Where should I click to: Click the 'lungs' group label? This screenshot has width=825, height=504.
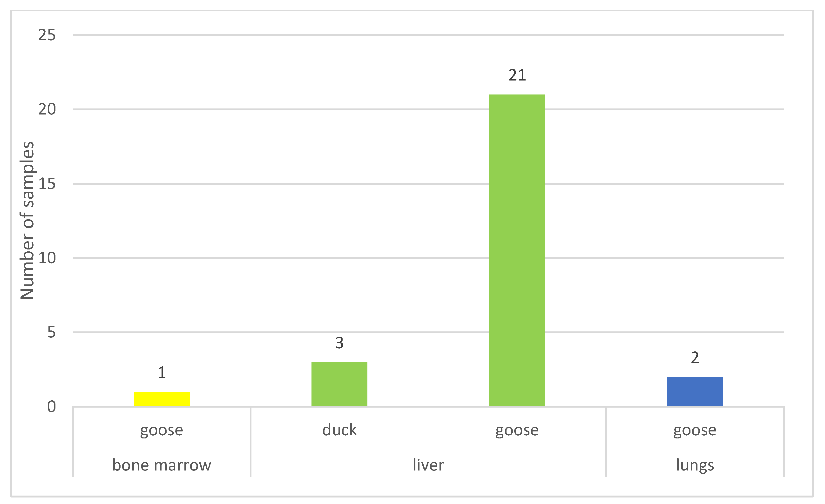click(695, 465)
